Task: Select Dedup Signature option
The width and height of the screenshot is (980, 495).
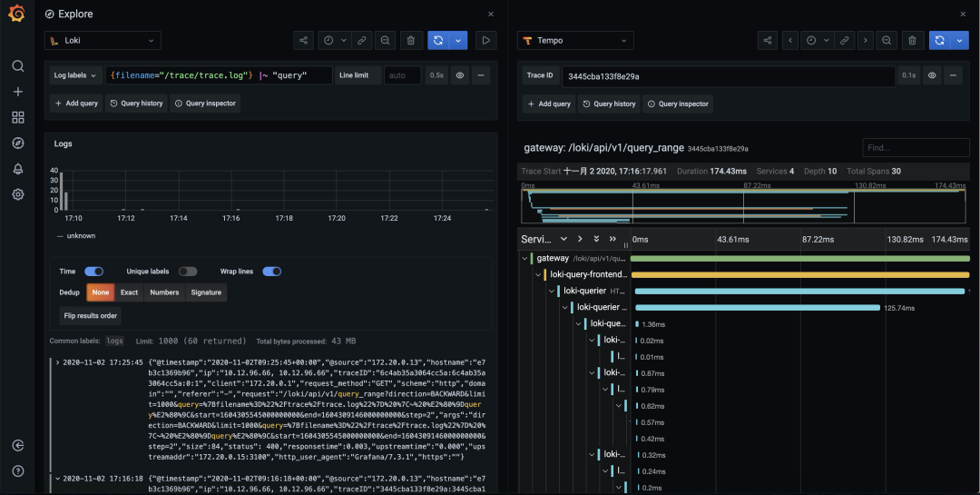Action: (206, 292)
